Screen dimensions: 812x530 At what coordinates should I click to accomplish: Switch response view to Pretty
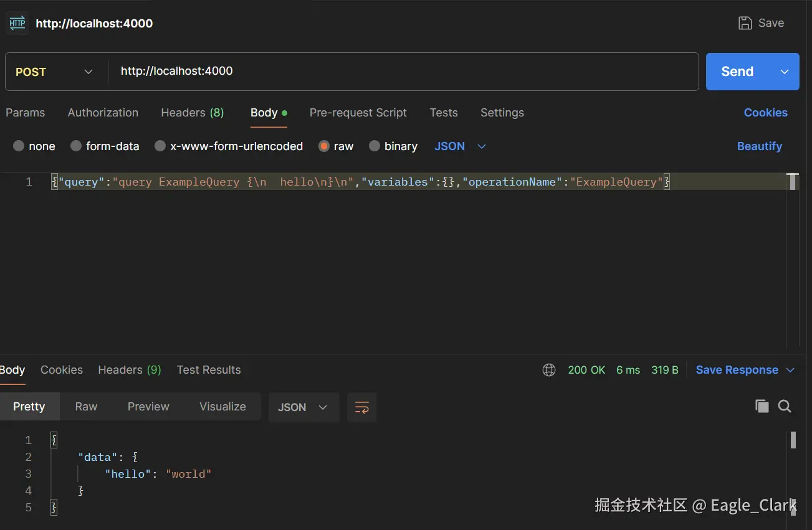pyautogui.click(x=29, y=407)
